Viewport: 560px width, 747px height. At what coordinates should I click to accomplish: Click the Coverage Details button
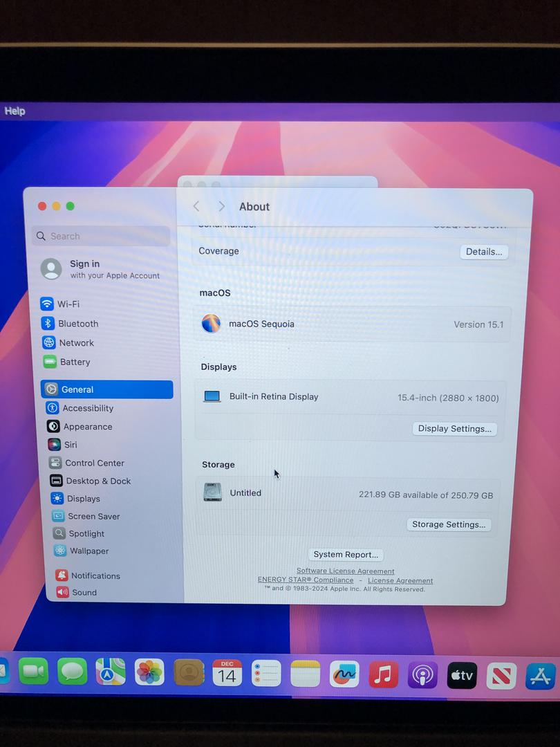pos(484,252)
